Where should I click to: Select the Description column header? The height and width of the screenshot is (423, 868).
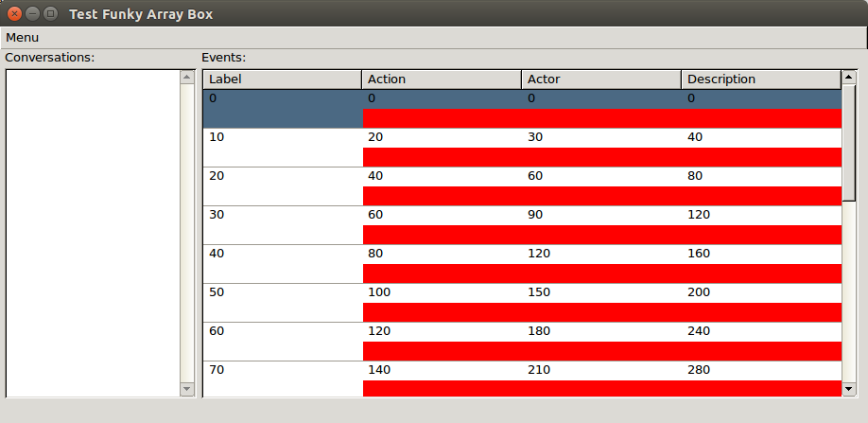(761, 79)
